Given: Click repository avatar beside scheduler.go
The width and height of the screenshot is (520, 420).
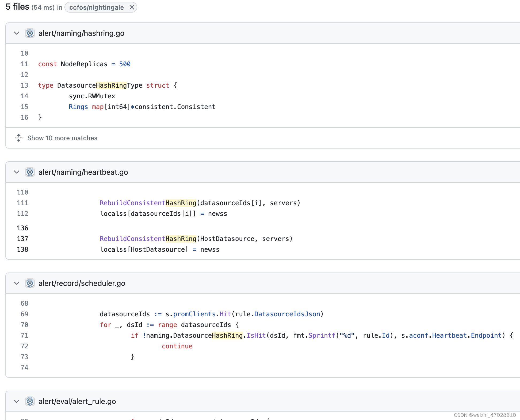Looking at the screenshot, I should (30, 283).
